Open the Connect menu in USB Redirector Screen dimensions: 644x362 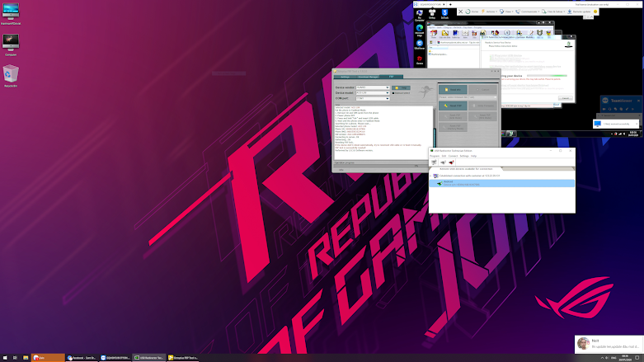coord(453,156)
